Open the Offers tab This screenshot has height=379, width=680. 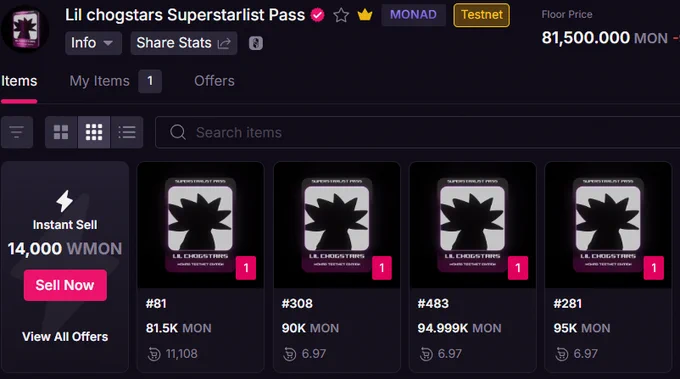point(214,81)
